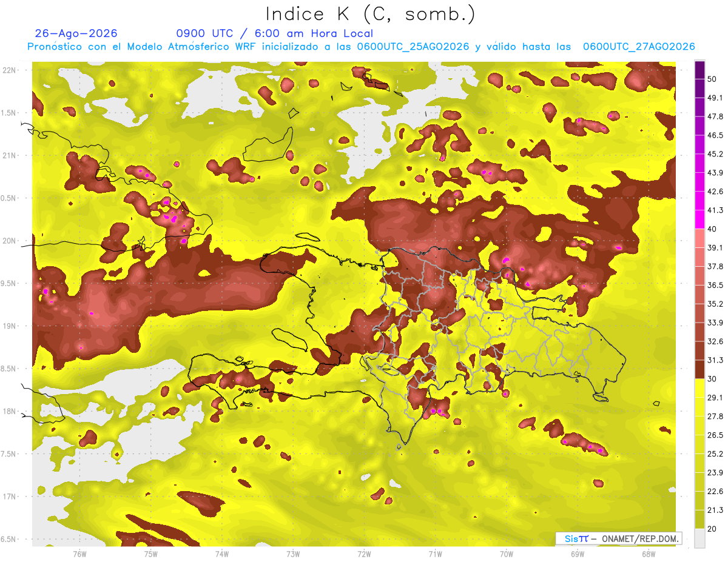Click the '43.9' color scale value
Viewport: 728px width, 562px height.
pos(715,173)
